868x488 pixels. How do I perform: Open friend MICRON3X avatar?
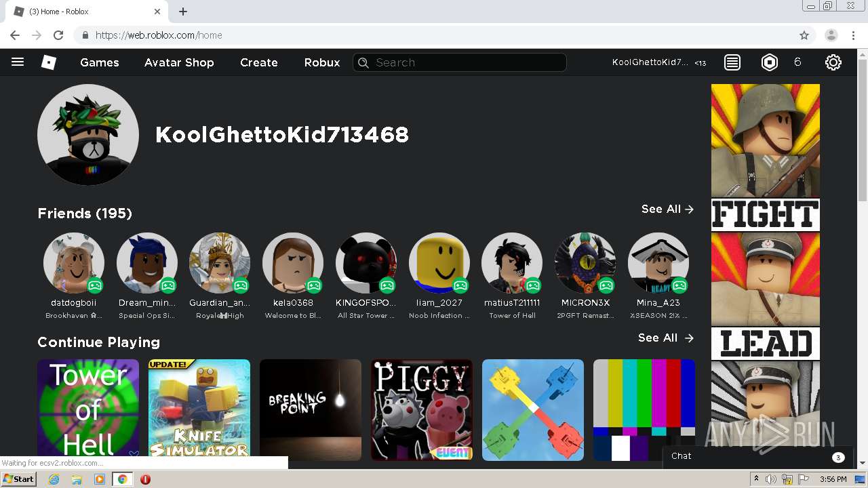tap(585, 264)
